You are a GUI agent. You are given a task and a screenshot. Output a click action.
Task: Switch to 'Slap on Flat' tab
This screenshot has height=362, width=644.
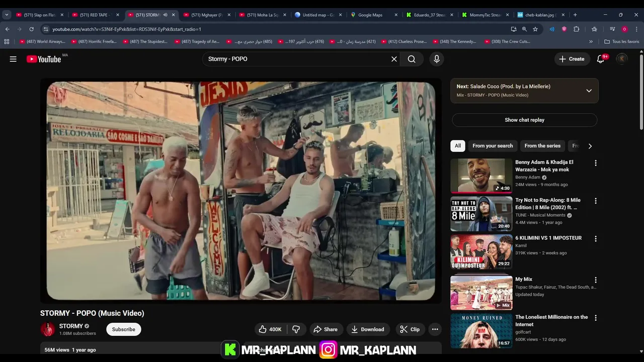pos(40,15)
